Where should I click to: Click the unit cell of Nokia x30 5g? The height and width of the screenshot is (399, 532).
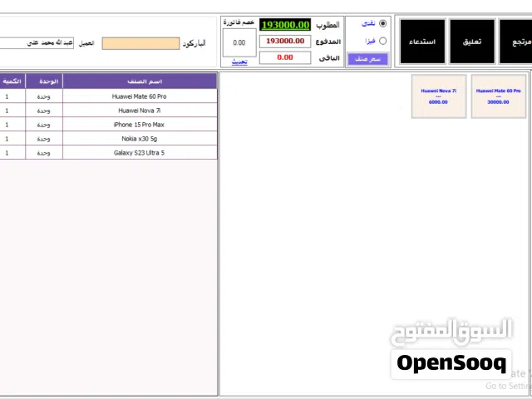pos(44,139)
